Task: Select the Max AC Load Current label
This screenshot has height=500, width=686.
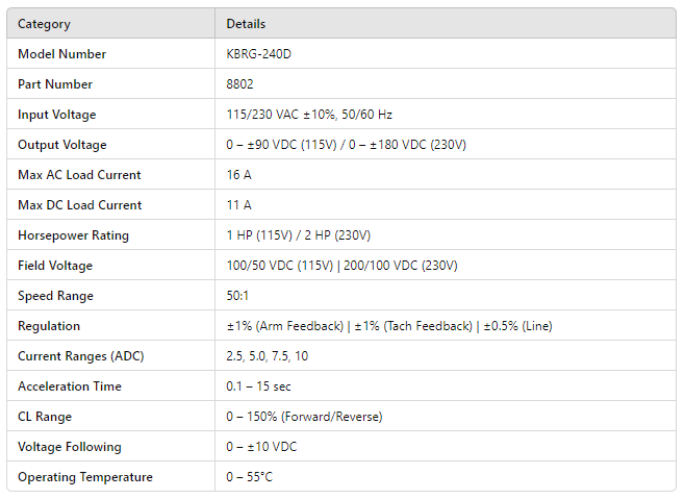Action: [x=79, y=175]
